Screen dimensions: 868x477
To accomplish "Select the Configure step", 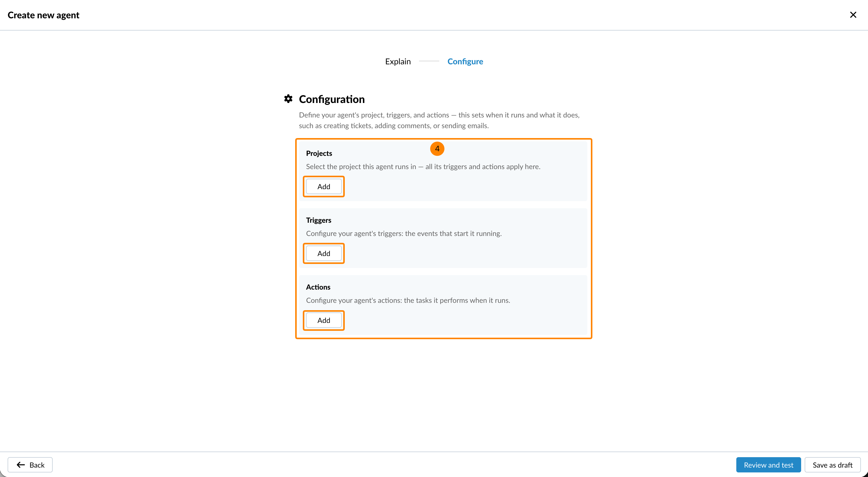I will click(465, 61).
